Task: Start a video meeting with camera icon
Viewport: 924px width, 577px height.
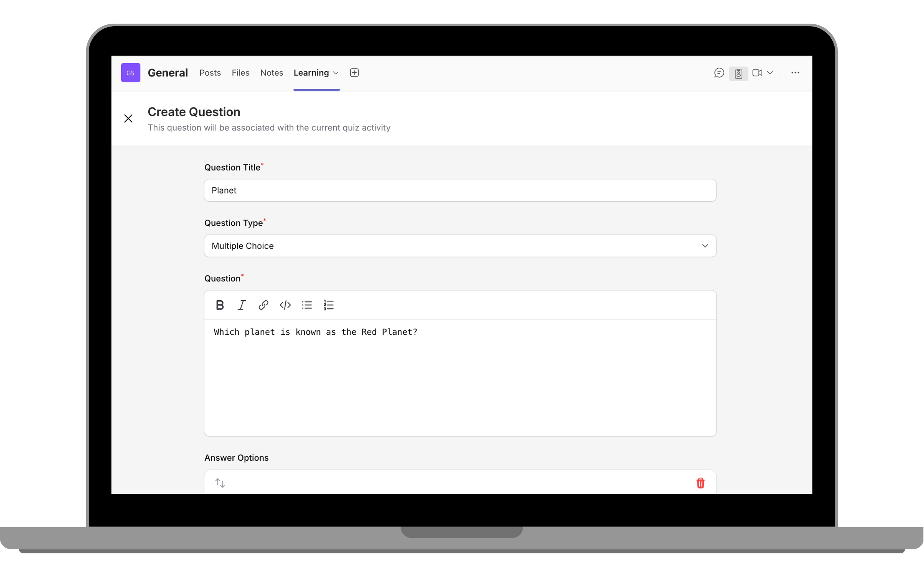Action: [757, 72]
